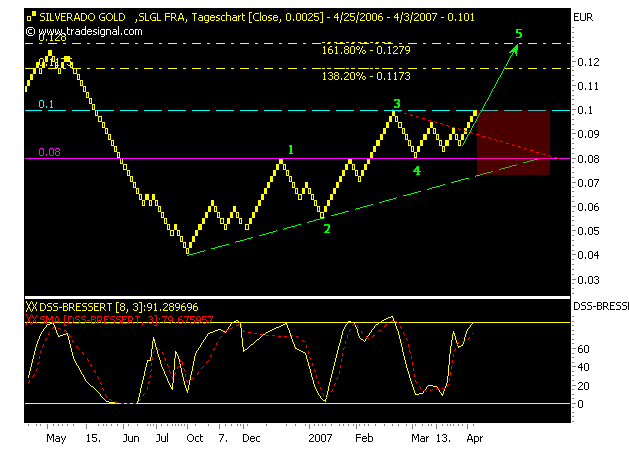Click the 0.05 price axis value

coord(588,231)
